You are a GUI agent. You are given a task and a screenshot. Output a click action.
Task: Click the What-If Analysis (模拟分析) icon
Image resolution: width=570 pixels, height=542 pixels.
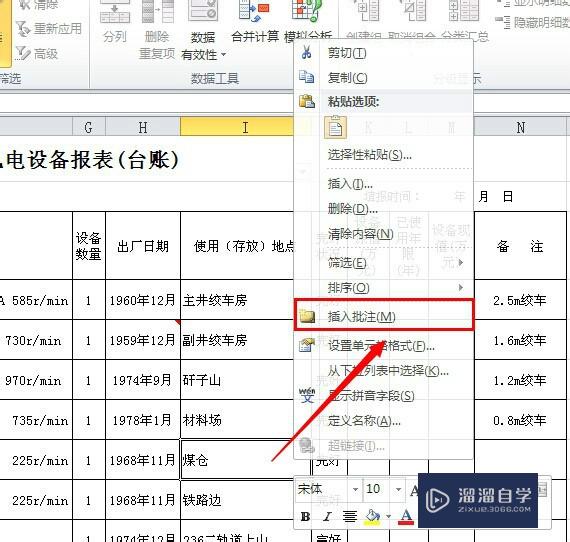pos(307,12)
